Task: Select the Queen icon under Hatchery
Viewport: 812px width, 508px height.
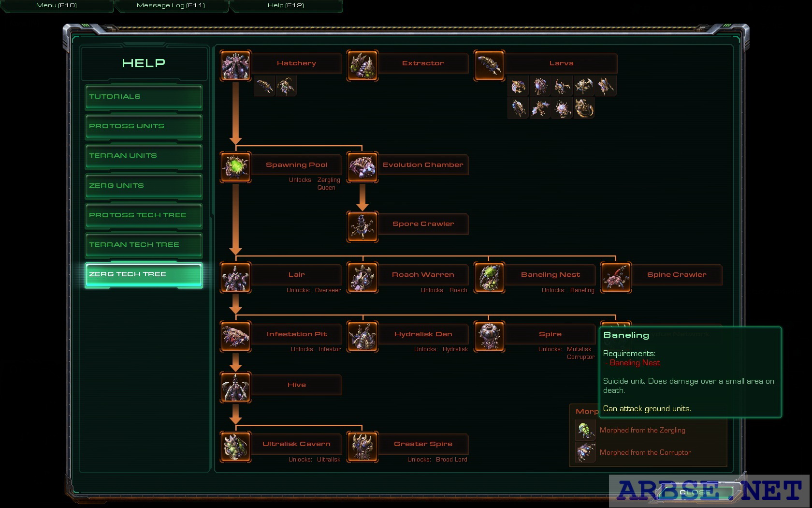Action: pos(286,86)
